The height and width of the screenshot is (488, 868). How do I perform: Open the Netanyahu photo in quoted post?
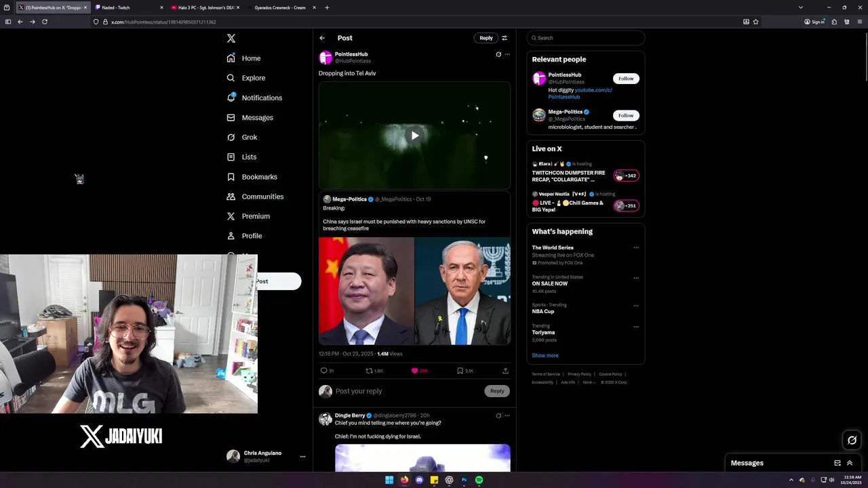click(x=462, y=291)
